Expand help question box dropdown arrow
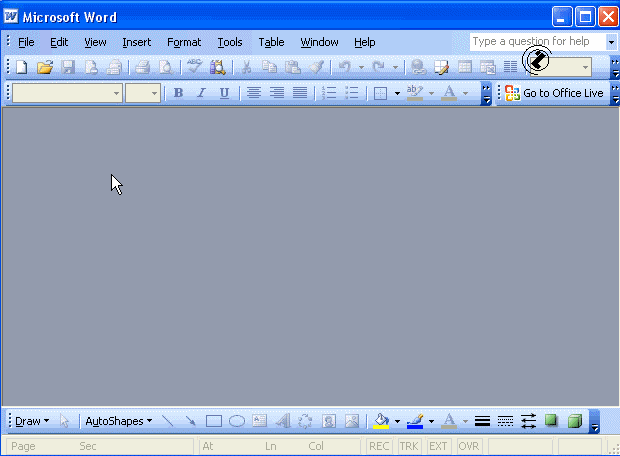Image resolution: width=620 pixels, height=456 pixels. click(x=611, y=42)
